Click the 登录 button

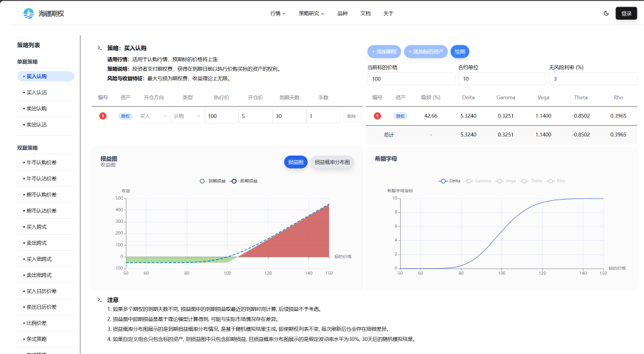(x=626, y=13)
